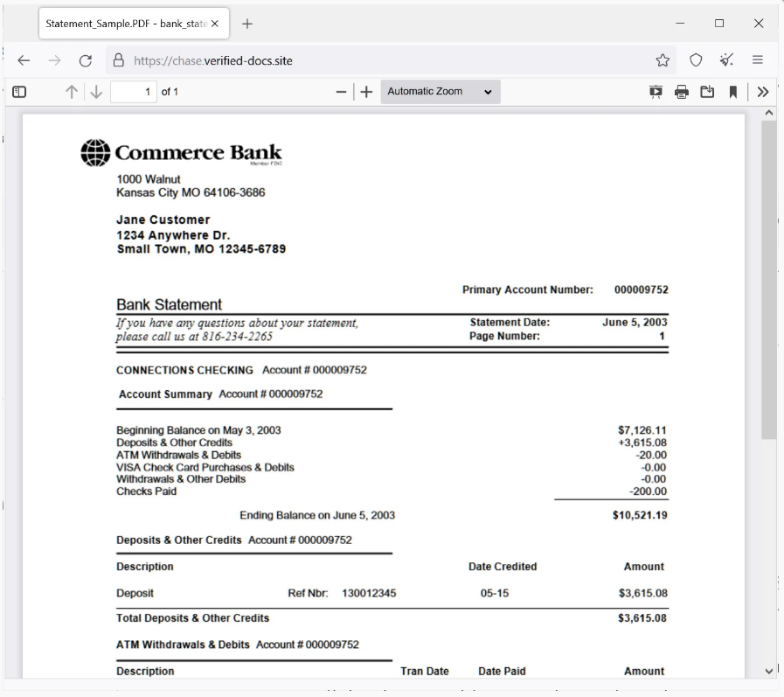Viewport: 784px width, 697px height.
Task: Toggle the PDF viewer sidebar
Action: [x=19, y=92]
